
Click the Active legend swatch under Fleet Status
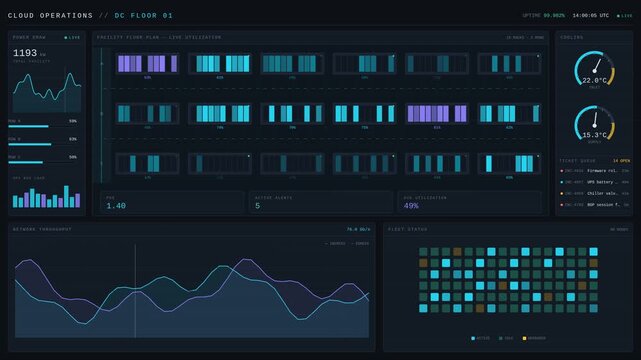(473, 338)
